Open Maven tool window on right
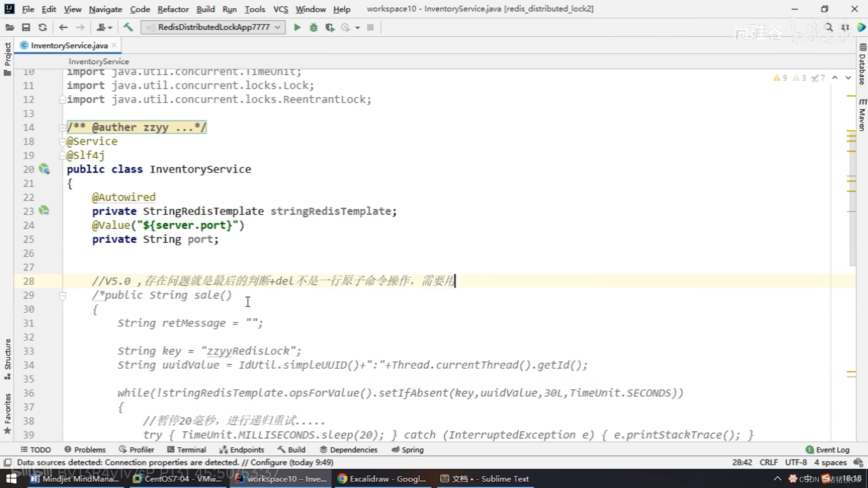Viewport: 868px width, 488px height. point(862,114)
